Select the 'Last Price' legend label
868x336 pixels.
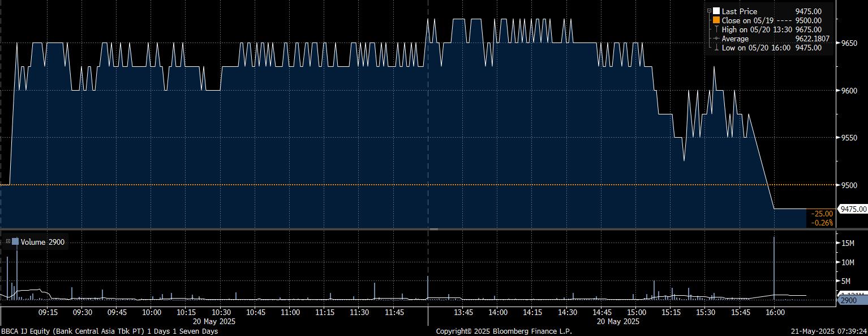coord(740,11)
